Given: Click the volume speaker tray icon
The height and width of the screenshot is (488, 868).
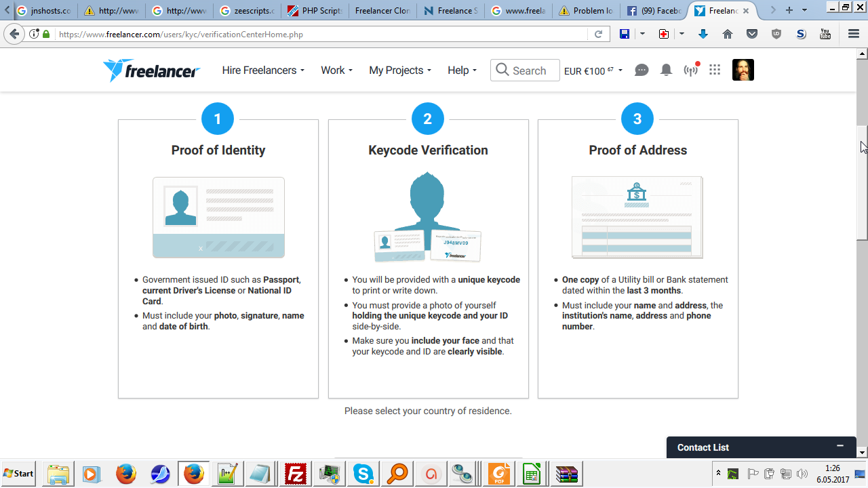Looking at the screenshot, I should tap(803, 474).
